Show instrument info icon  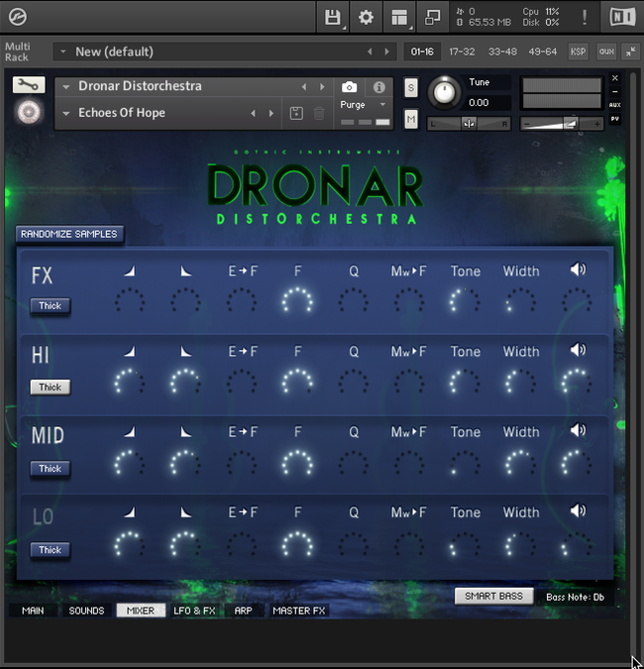[378, 87]
